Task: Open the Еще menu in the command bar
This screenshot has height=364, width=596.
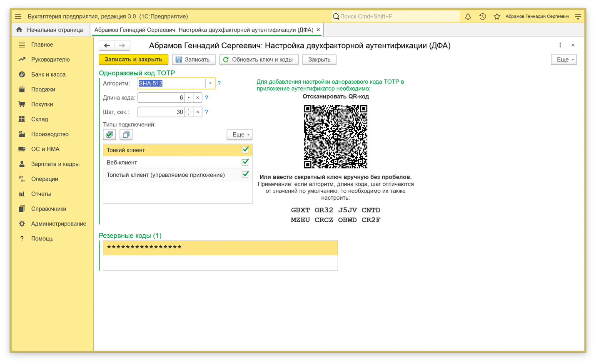Action: 564,59
